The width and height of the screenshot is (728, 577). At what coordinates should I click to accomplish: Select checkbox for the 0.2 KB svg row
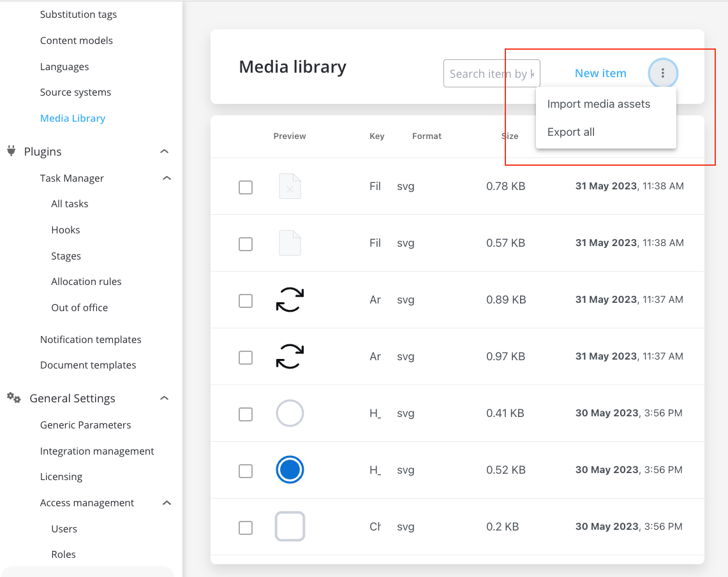click(246, 528)
